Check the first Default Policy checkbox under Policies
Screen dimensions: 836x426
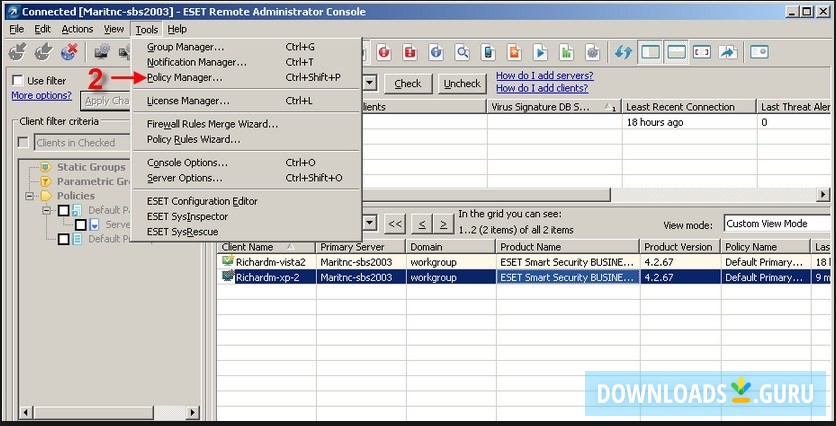63,210
